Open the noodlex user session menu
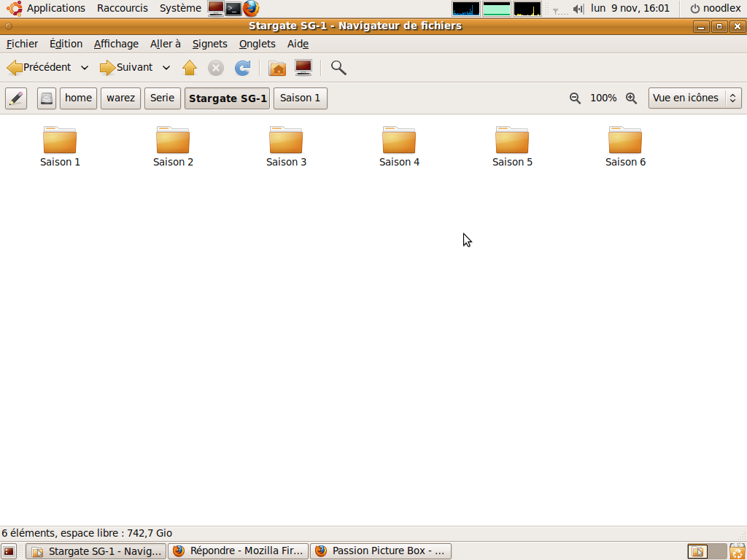The width and height of the screenshot is (747, 560). [716, 8]
